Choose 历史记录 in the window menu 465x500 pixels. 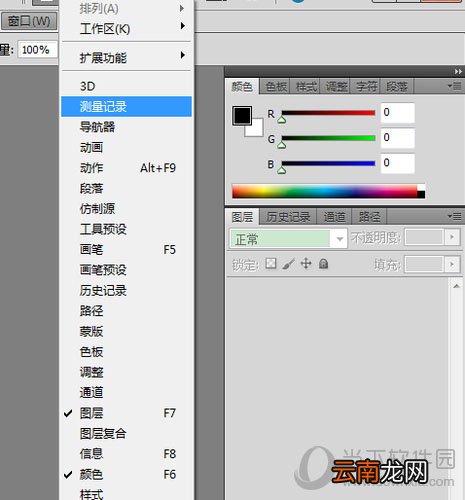click(x=126, y=290)
